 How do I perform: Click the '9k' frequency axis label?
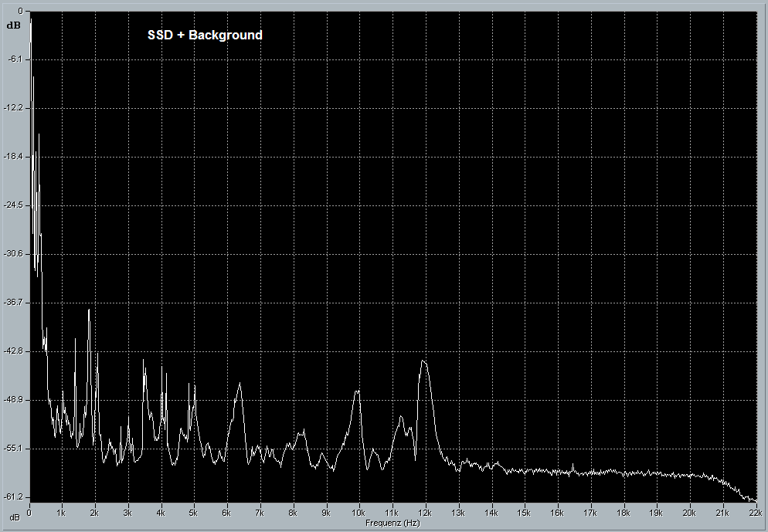(326, 513)
